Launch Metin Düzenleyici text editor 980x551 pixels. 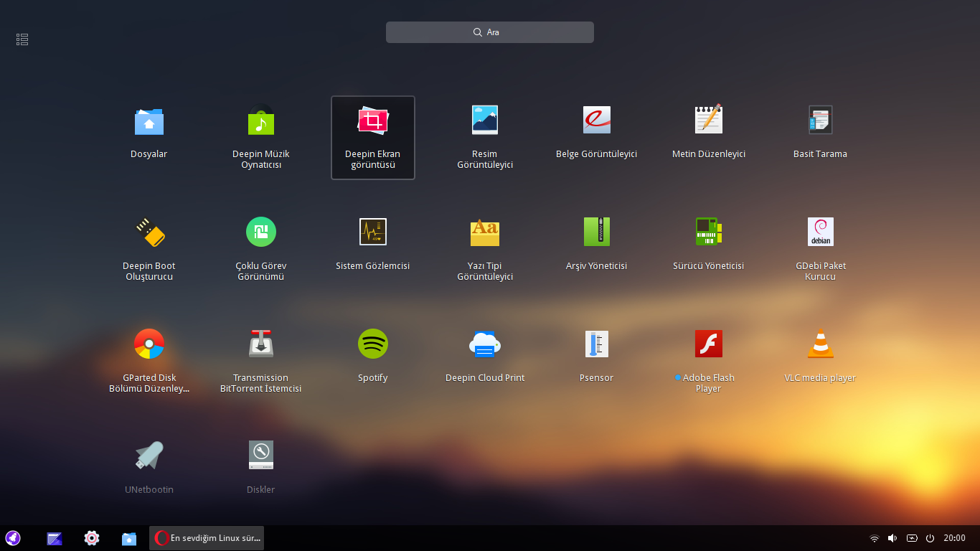tap(709, 121)
